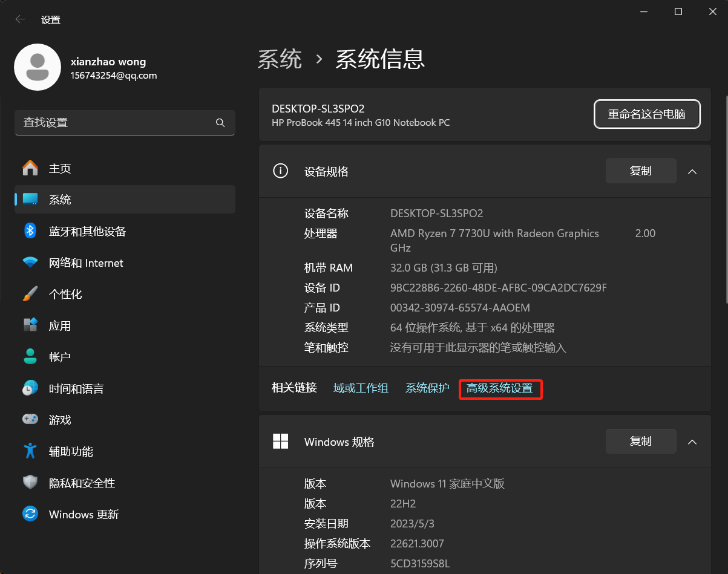Minimize the 设置 window

point(643,12)
